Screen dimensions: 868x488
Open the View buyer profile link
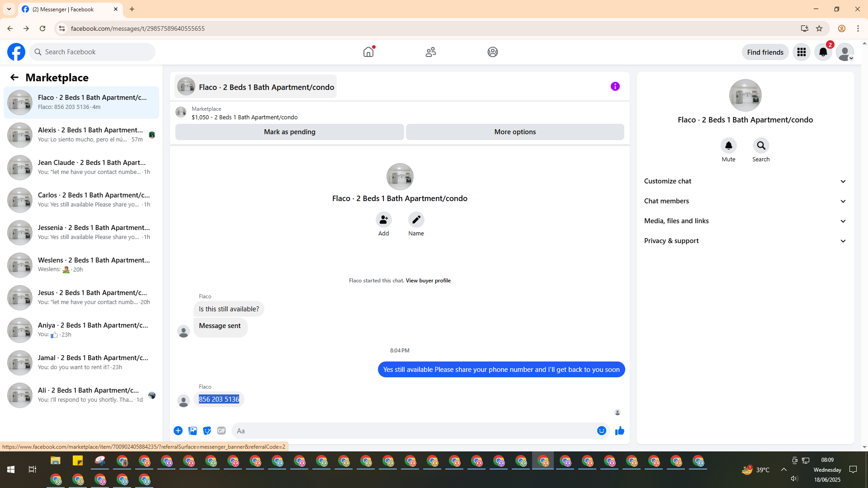coord(428,281)
